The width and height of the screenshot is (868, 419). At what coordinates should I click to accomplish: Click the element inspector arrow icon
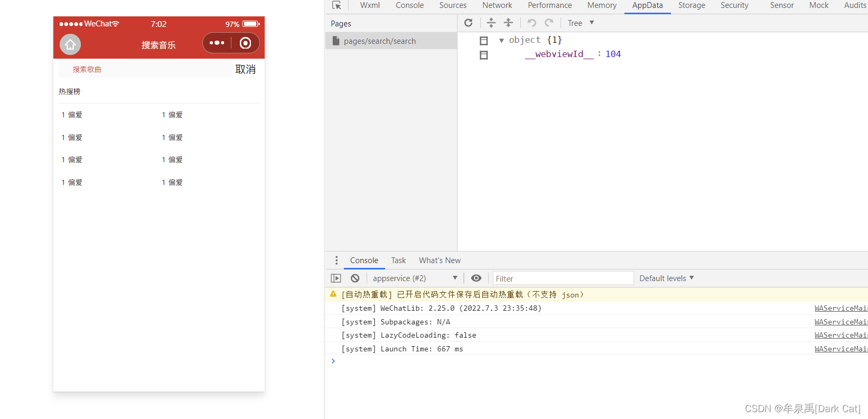coord(337,5)
